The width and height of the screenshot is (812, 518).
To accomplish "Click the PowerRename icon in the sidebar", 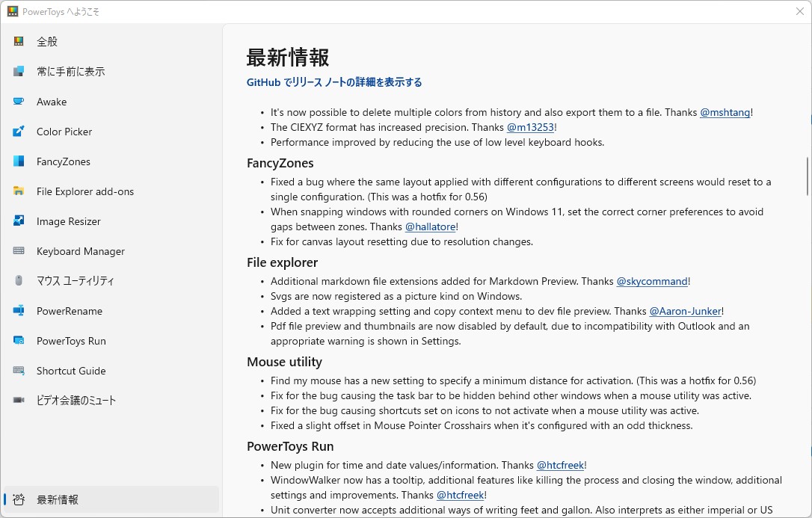I will (x=19, y=311).
